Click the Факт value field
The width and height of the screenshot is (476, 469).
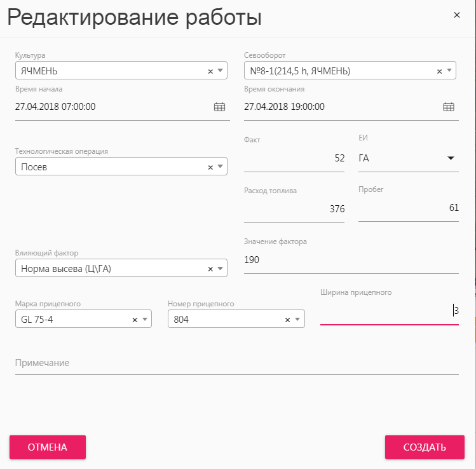pos(294,158)
